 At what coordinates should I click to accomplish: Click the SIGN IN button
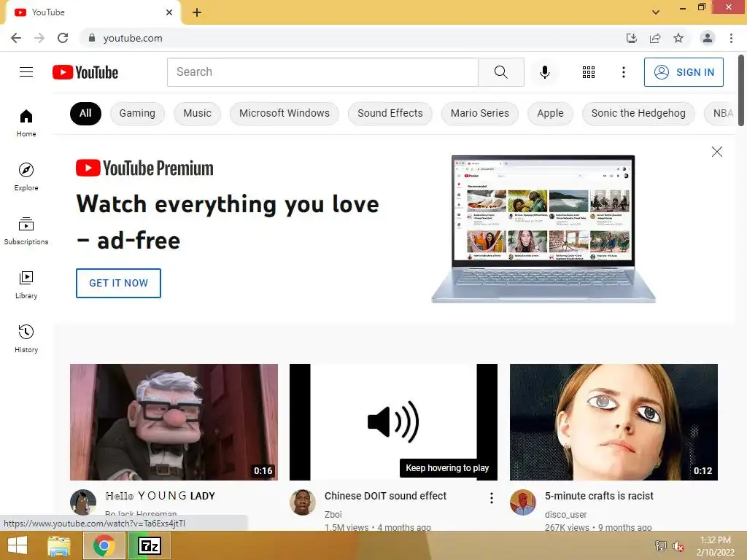tap(684, 72)
